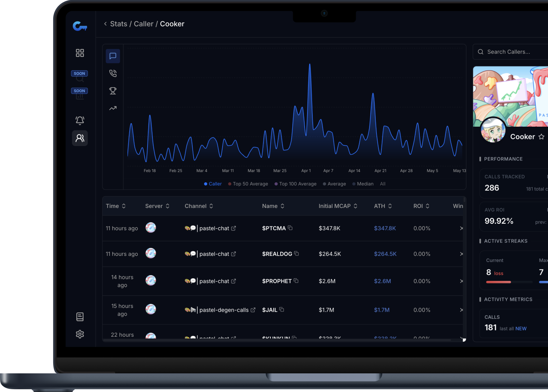
Task: Open pastel-degen-calls external link for $JAIL
Action: (254, 310)
